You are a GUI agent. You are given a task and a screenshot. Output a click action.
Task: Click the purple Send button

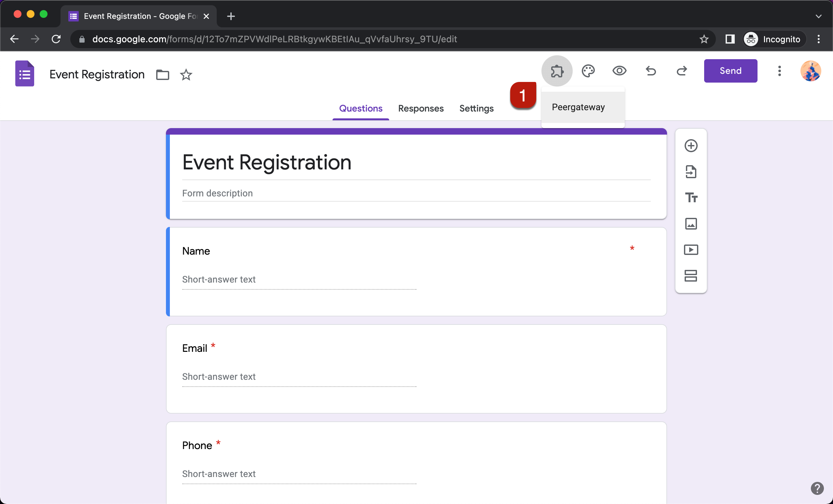(730, 71)
